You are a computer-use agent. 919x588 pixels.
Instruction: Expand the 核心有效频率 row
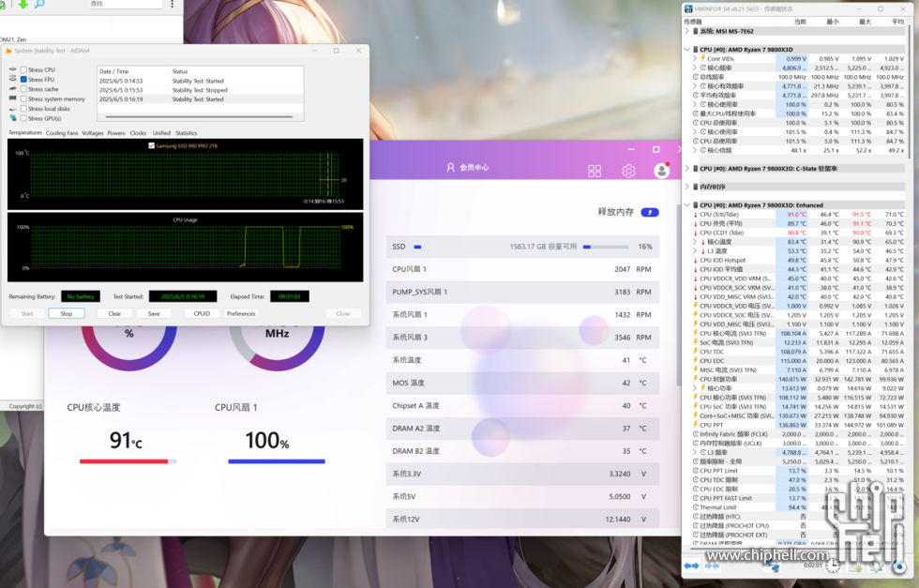[695, 86]
